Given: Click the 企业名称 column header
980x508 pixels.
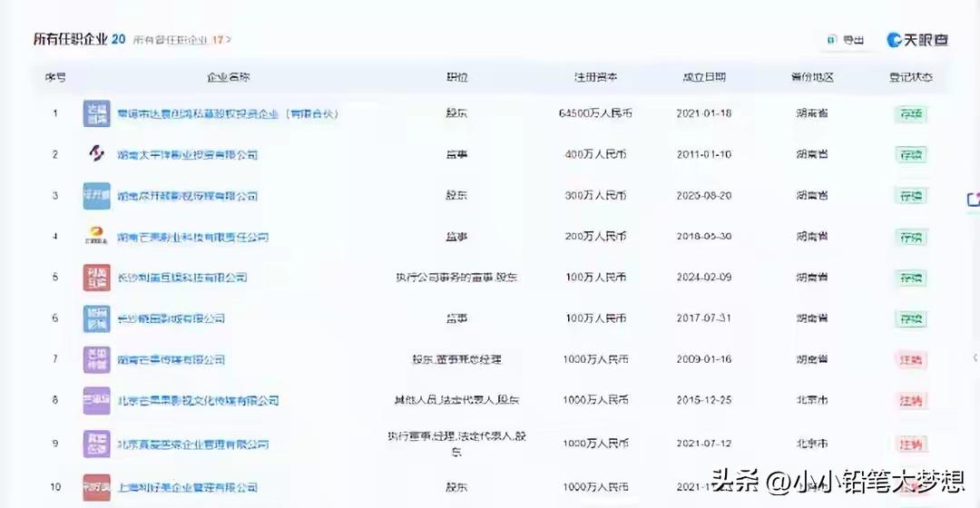Looking at the screenshot, I should [228, 77].
